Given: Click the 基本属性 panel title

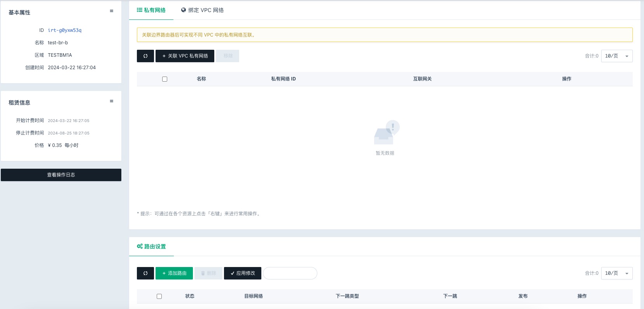Looking at the screenshot, I should (19, 12).
